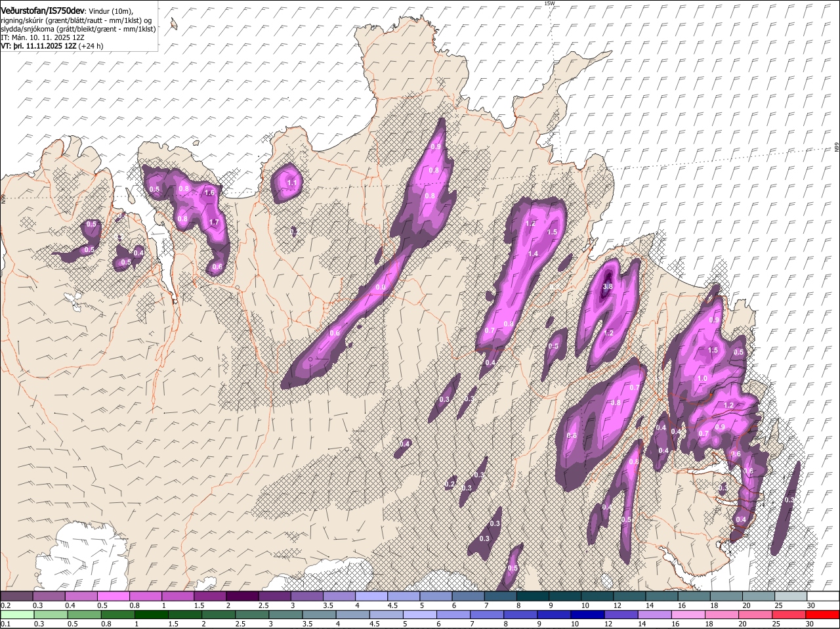Select snow legend swatch for 0.3–0.4 mm

pos(49,596)
